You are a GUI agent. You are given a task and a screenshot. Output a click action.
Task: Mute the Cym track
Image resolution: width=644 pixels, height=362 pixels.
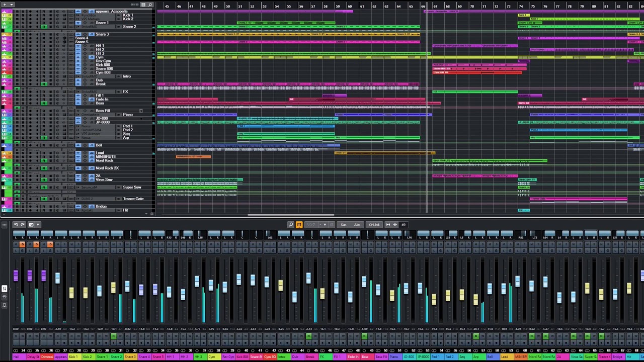point(17,57)
